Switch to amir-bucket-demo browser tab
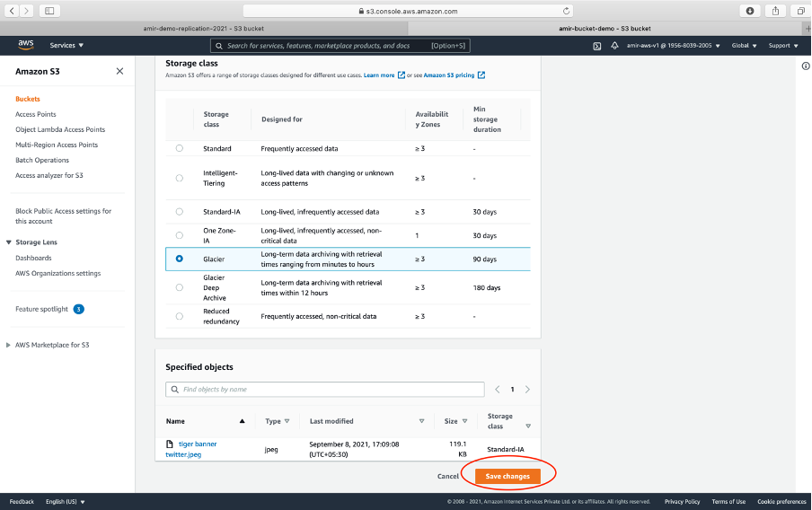Screen dimensions: 812x510 605,29
